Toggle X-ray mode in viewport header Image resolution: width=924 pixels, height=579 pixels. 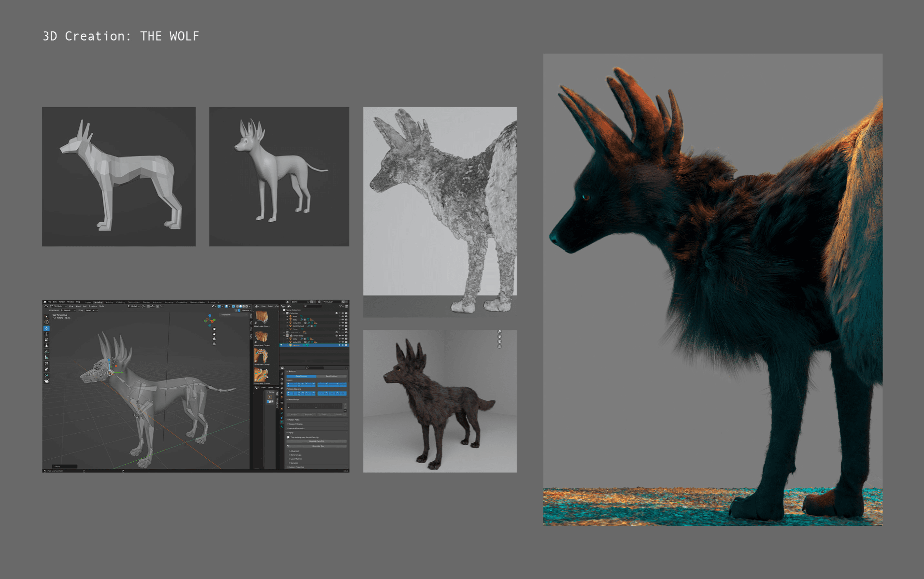[x=233, y=306]
